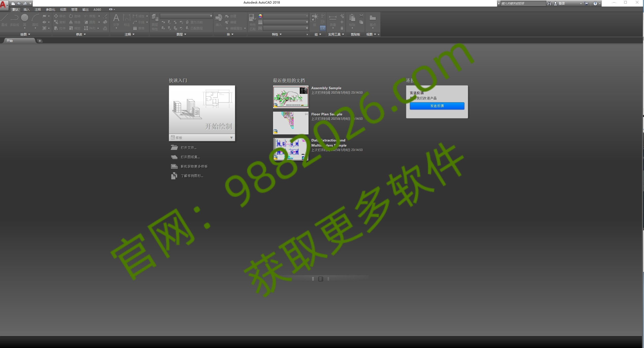This screenshot has width=644, height=348.
Task: Switch to list view mode at bottom
Action: click(320, 279)
